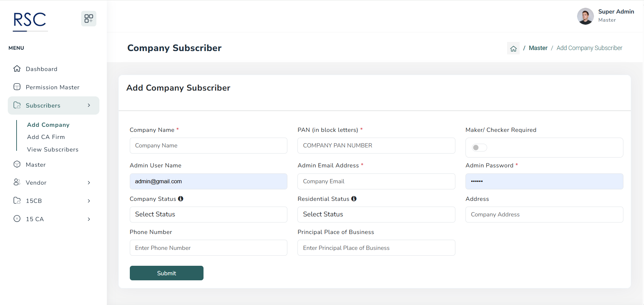The width and height of the screenshot is (644, 305).
Task: Open the Residential Status dropdown
Action: tap(376, 214)
